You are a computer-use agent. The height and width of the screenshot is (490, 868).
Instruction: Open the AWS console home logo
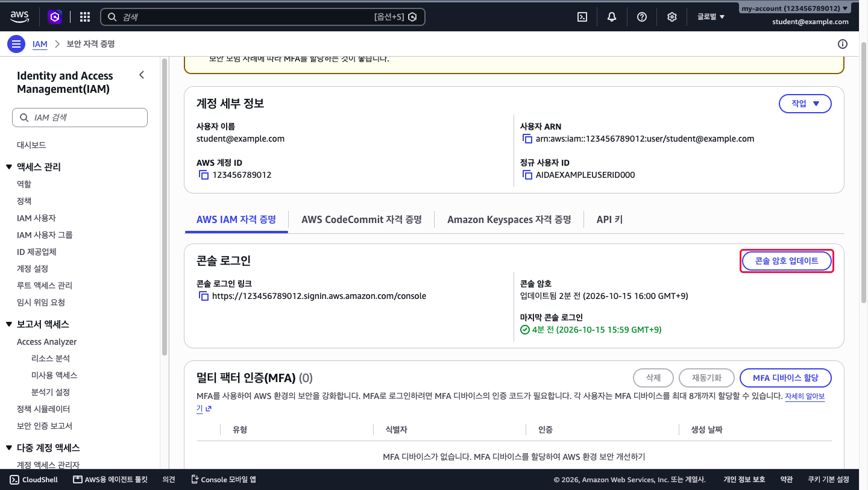pyautogui.click(x=20, y=17)
